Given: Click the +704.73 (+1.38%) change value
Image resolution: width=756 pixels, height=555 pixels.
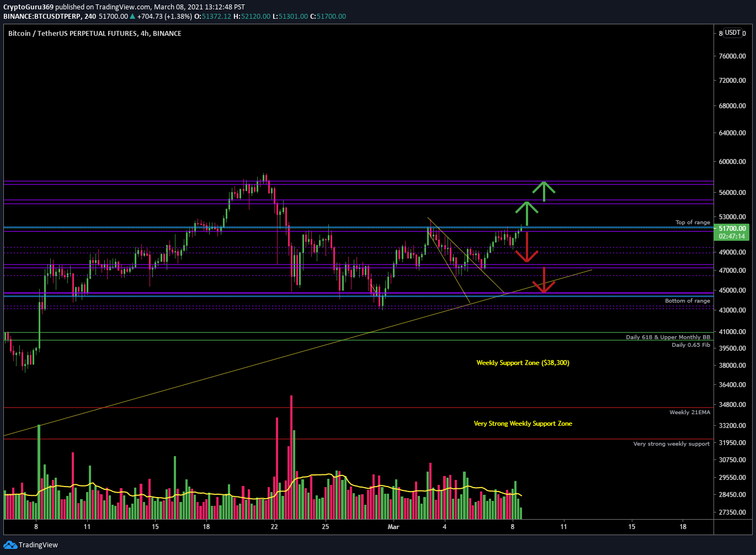Looking at the screenshot, I should coord(164,17).
